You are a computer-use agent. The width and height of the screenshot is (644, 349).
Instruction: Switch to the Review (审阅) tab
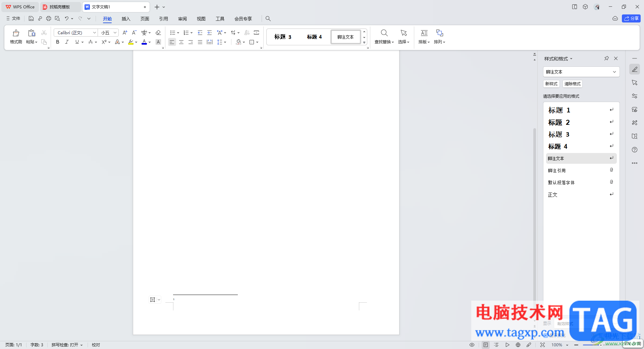click(182, 19)
